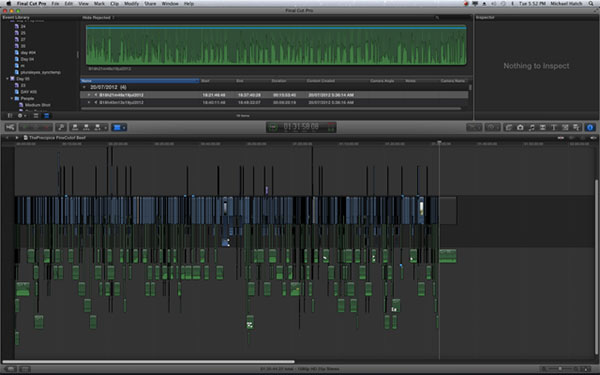Image resolution: width=600 pixels, height=375 pixels.
Task: Toggle the Inspector info button
Action: coord(590,127)
